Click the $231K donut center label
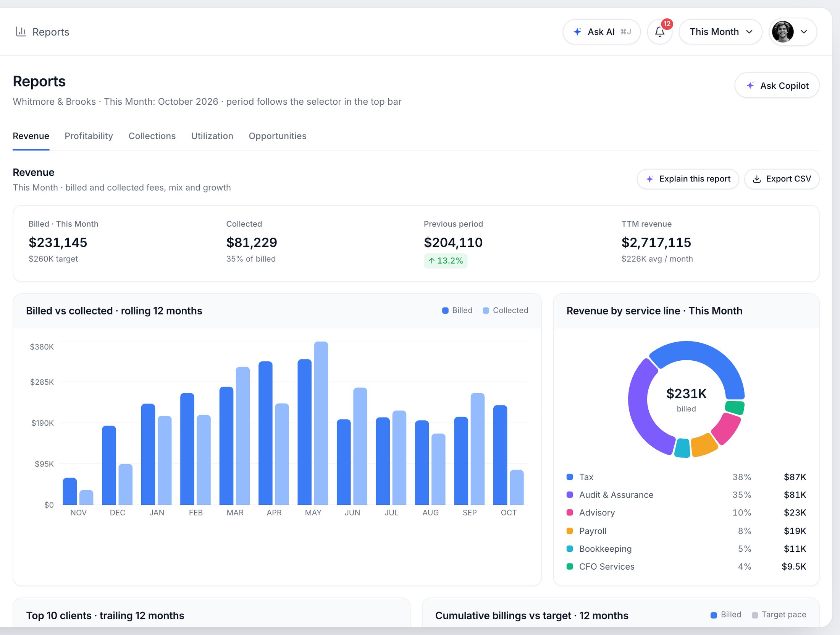Image resolution: width=840 pixels, height=635 pixels. pyautogui.click(x=686, y=394)
